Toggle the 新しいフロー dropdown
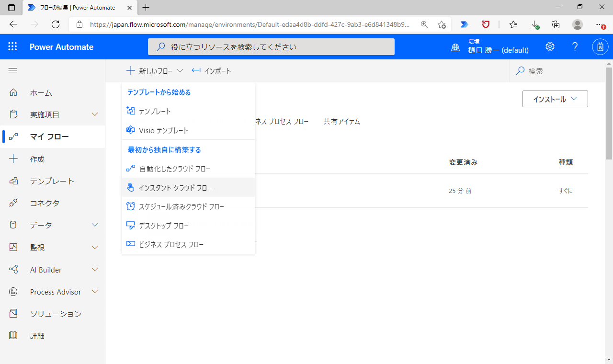Screen dimensions: 613x364 155,71
